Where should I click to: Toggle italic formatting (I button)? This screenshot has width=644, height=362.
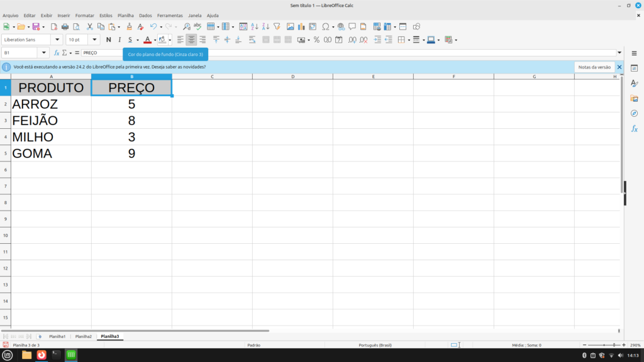[x=119, y=40]
